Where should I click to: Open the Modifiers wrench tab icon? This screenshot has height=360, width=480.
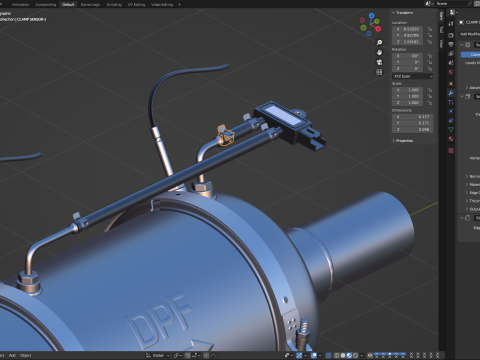point(451,93)
